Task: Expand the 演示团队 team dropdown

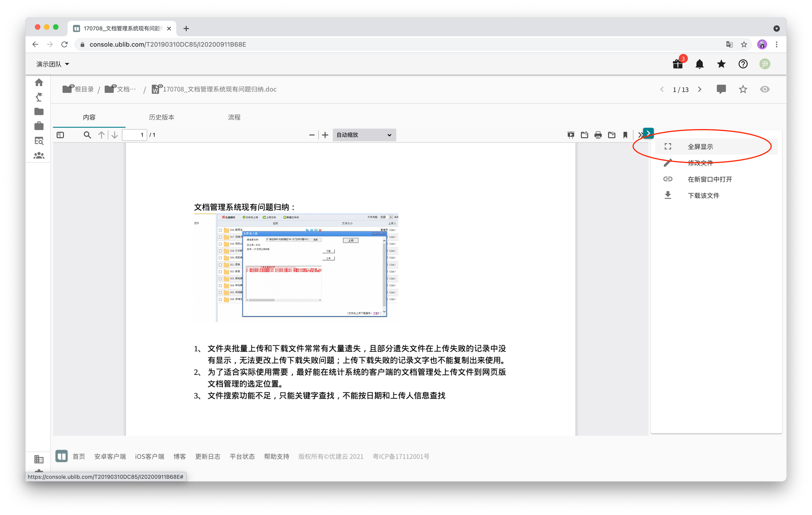Action: (53, 64)
